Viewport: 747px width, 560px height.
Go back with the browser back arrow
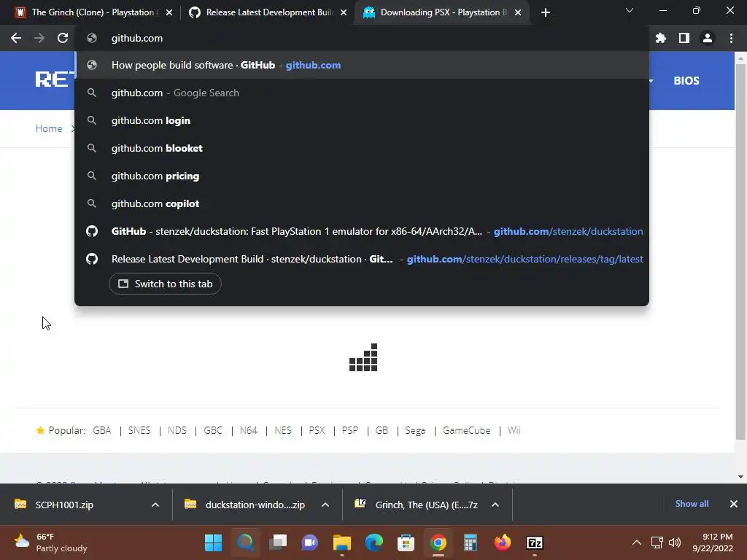16,38
